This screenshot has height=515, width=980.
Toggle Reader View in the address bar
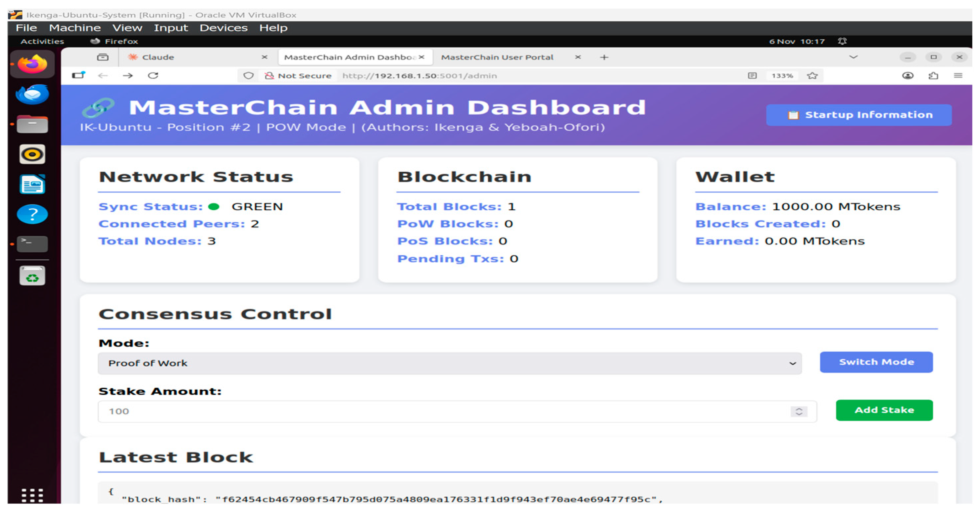click(752, 76)
